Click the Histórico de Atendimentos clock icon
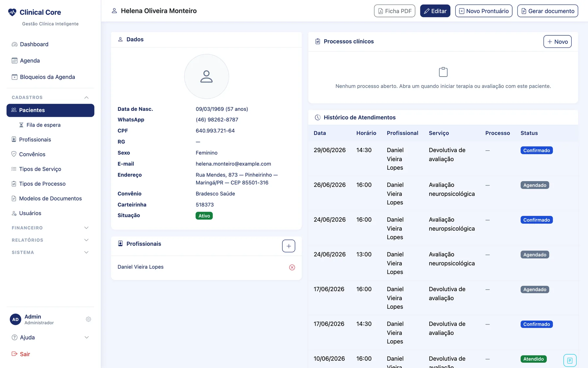Viewport: 588px width, 368px height. click(x=318, y=117)
